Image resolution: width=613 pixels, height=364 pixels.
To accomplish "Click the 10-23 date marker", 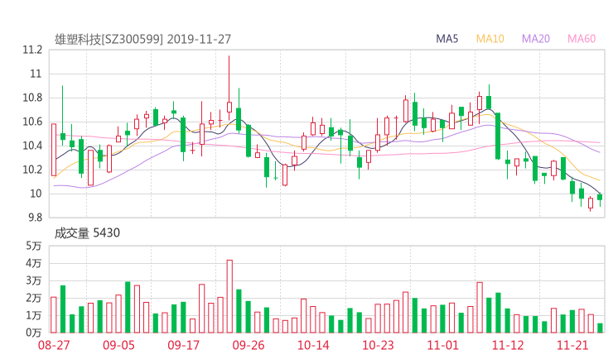I will click(x=378, y=344).
